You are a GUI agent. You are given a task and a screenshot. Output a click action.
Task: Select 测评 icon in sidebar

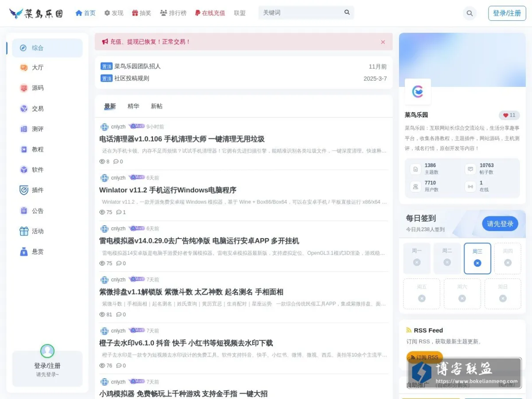click(23, 129)
